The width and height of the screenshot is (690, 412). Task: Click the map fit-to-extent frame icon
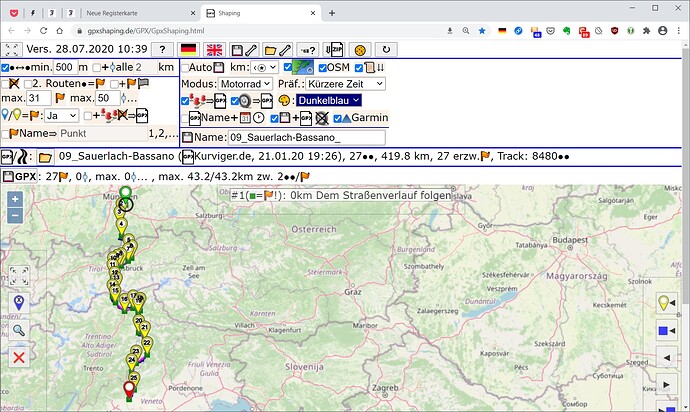point(19,276)
